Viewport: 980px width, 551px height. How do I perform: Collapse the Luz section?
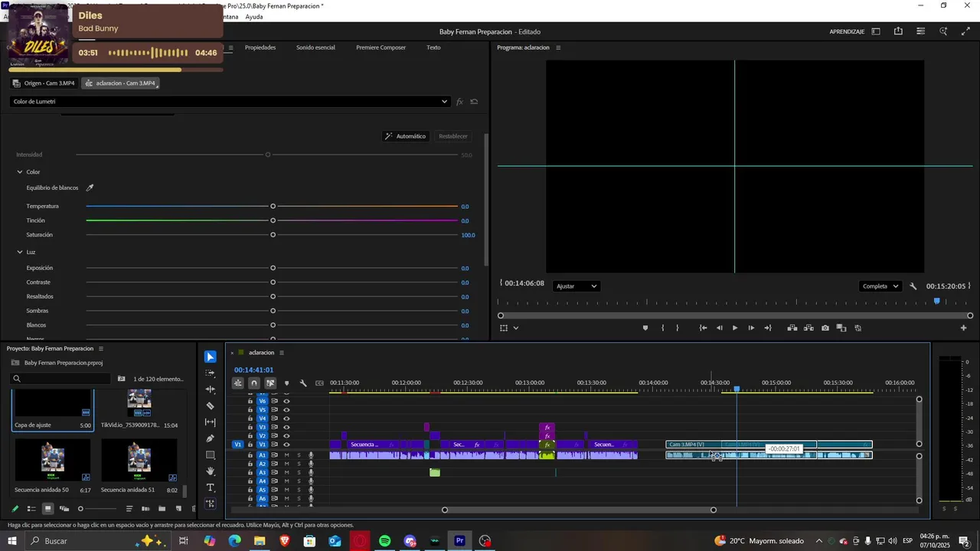(20, 252)
